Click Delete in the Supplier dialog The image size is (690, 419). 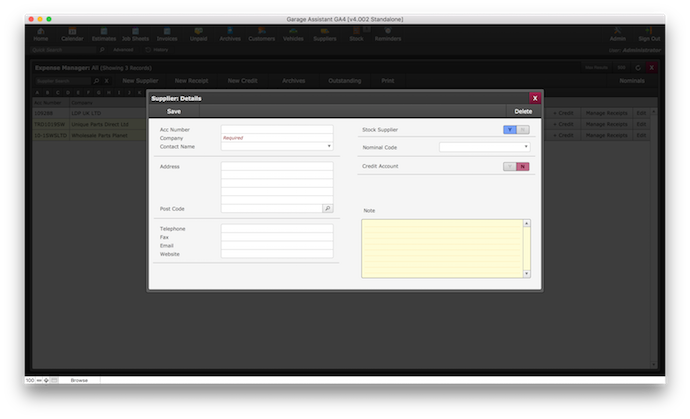click(522, 111)
